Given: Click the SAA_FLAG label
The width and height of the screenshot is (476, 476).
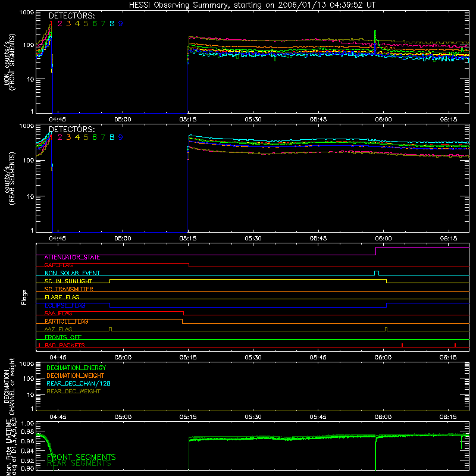Looking at the screenshot, I should click(58, 314).
